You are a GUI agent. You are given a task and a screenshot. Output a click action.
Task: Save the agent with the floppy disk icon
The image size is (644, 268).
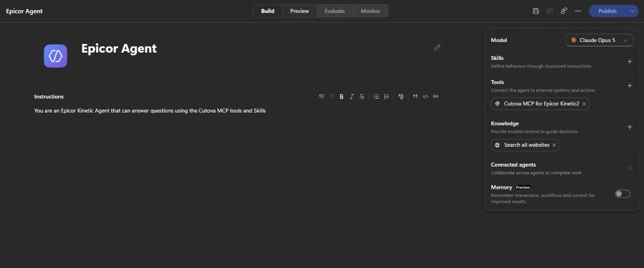(x=536, y=11)
